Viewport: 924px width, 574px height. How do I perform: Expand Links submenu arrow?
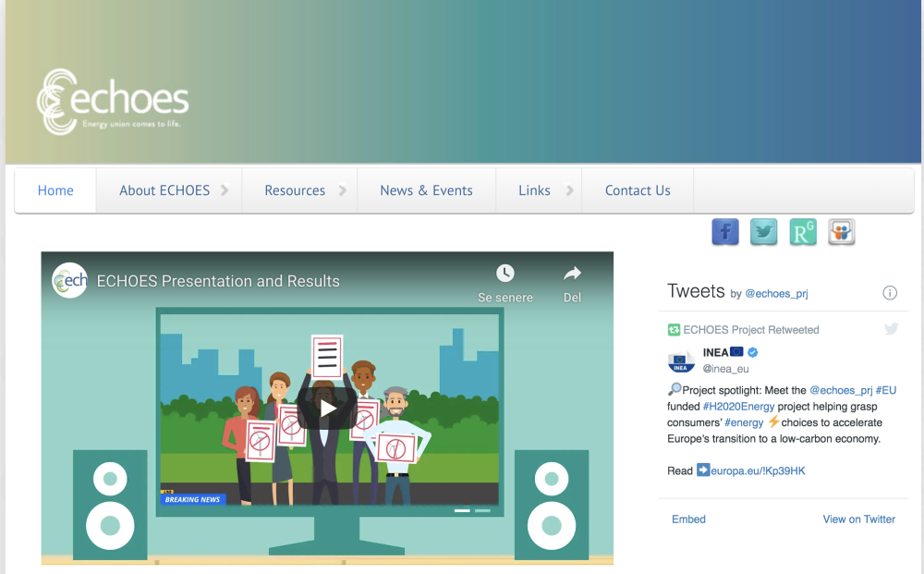[569, 190]
